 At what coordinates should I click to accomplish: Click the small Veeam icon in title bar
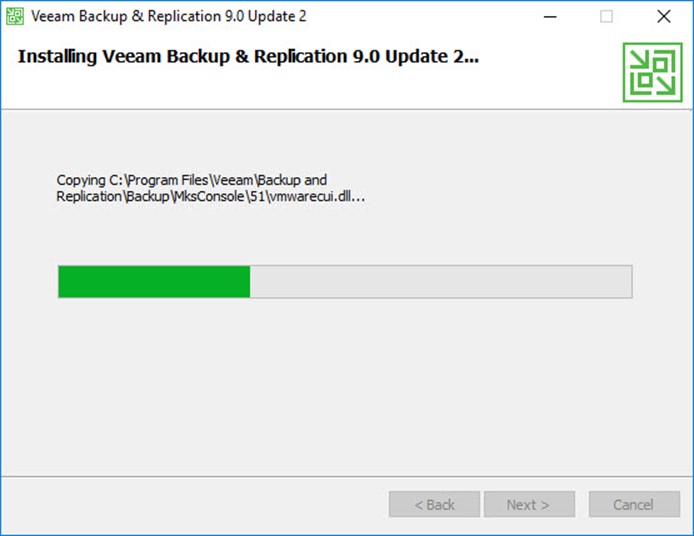coord(15,16)
